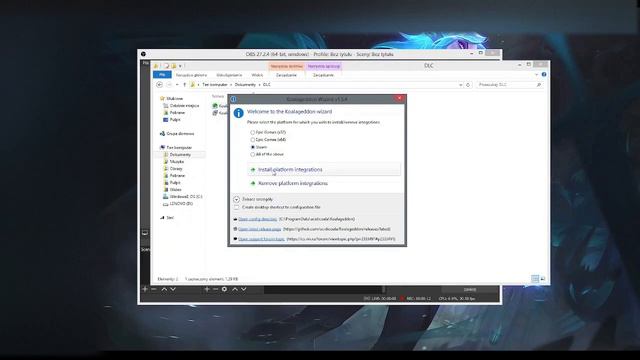Add a scene with OBS Scenes plus
Screen dimensions: 640x360
145,289
